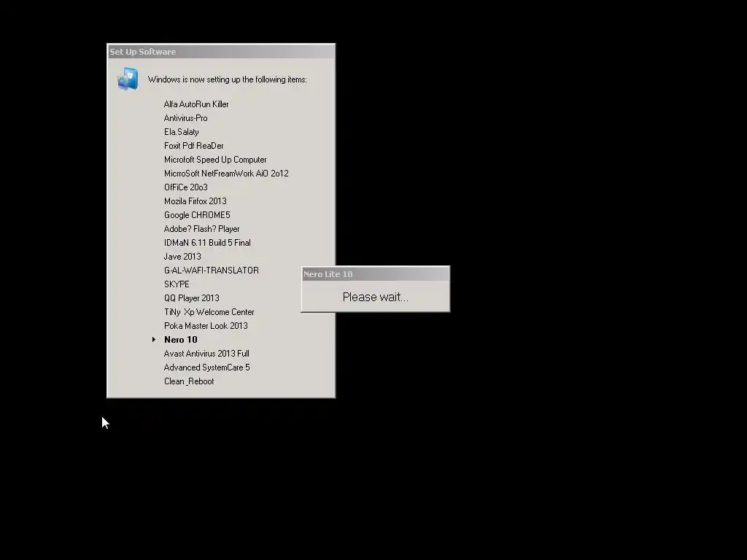Select the 'QQ Player 2013' item
Image resolution: width=747 pixels, height=560 pixels.
point(192,298)
